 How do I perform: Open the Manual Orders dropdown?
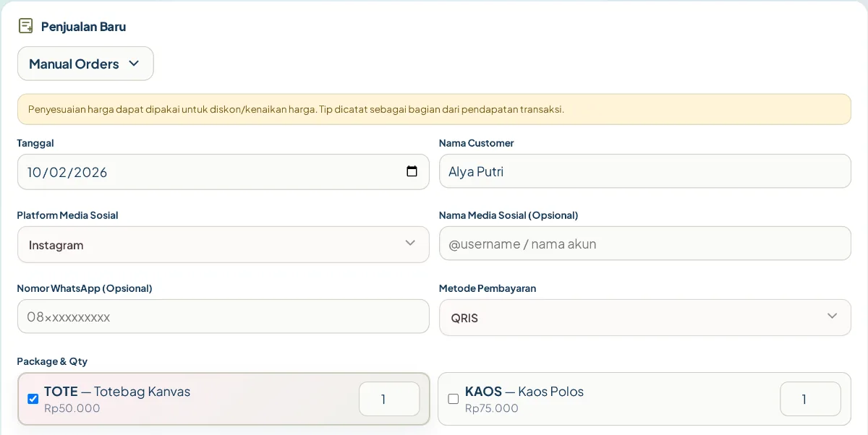point(85,64)
